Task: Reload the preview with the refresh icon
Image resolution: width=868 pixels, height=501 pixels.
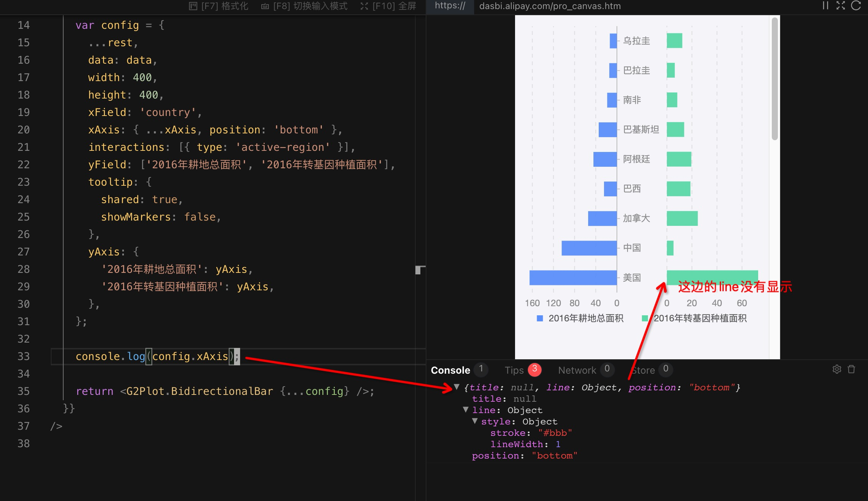Action: [x=856, y=6]
